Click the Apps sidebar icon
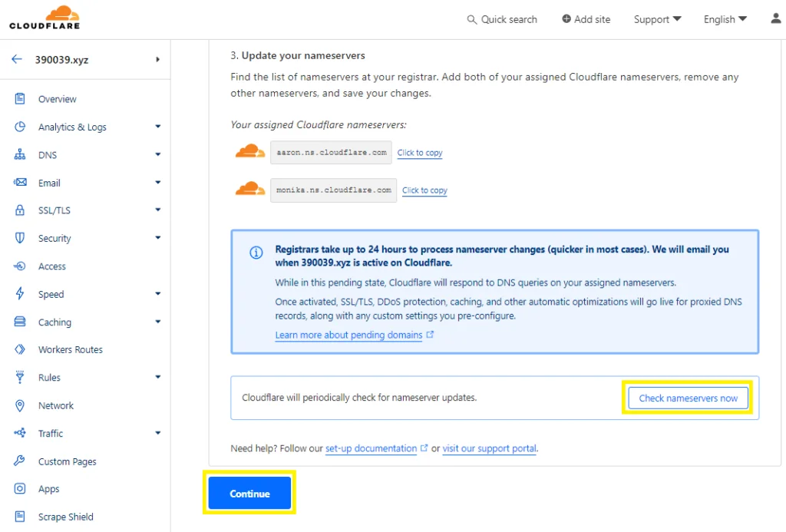The height and width of the screenshot is (532, 786). point(19,488)
